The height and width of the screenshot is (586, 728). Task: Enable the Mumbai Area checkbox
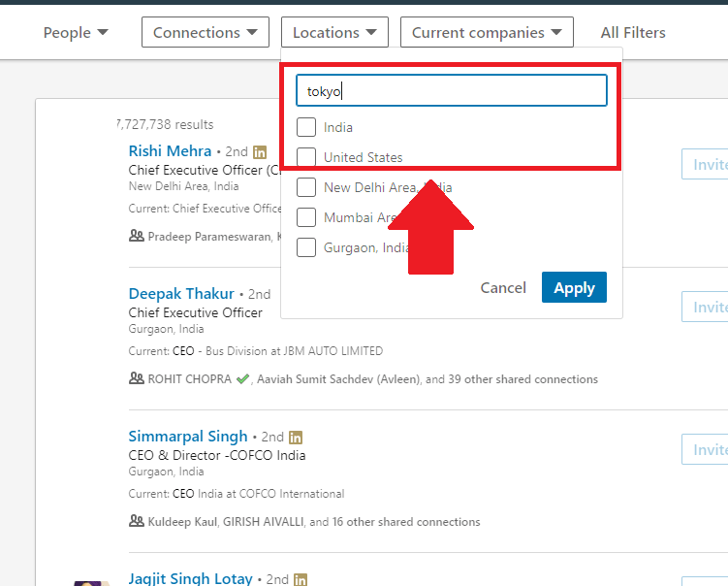[x=306, y=217]
